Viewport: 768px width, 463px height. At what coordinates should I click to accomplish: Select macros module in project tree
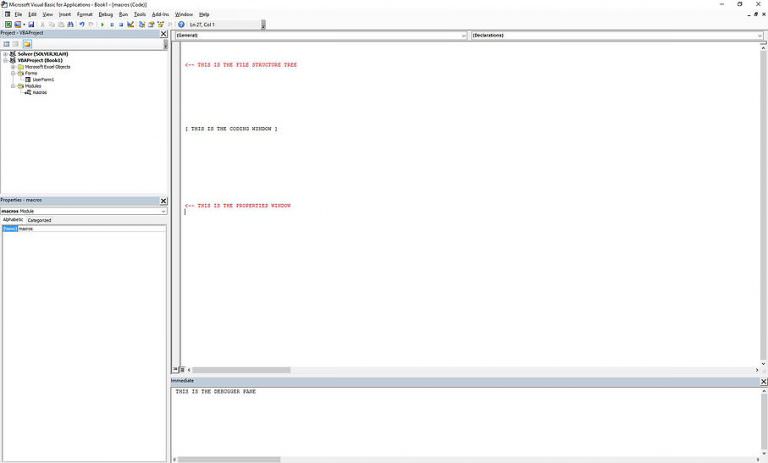click(40, 92)
